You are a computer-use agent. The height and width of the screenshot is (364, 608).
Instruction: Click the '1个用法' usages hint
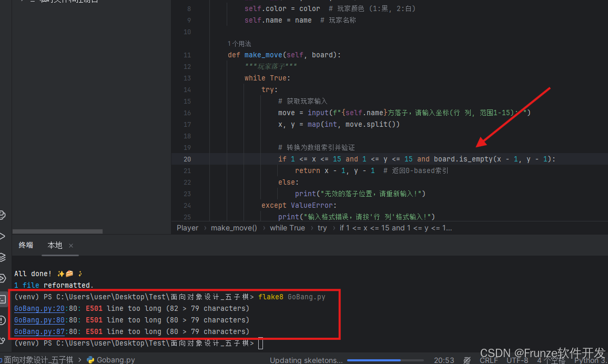(x=239, y=44)
